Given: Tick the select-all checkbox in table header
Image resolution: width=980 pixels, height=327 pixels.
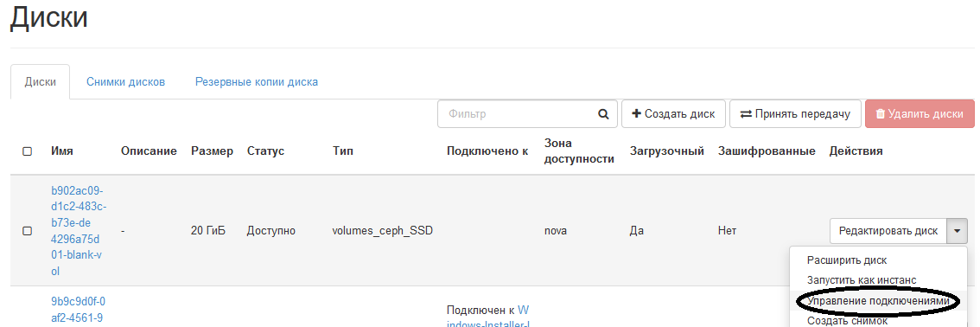Looking at the screenshot, I should coord(27,151).
